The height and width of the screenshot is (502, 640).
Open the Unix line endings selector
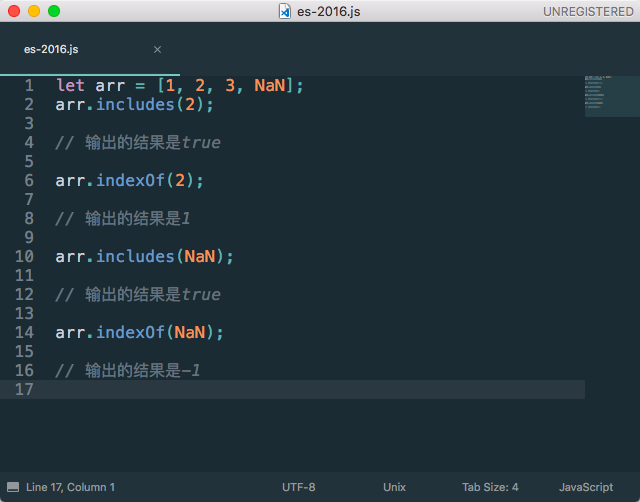(394, 487)
